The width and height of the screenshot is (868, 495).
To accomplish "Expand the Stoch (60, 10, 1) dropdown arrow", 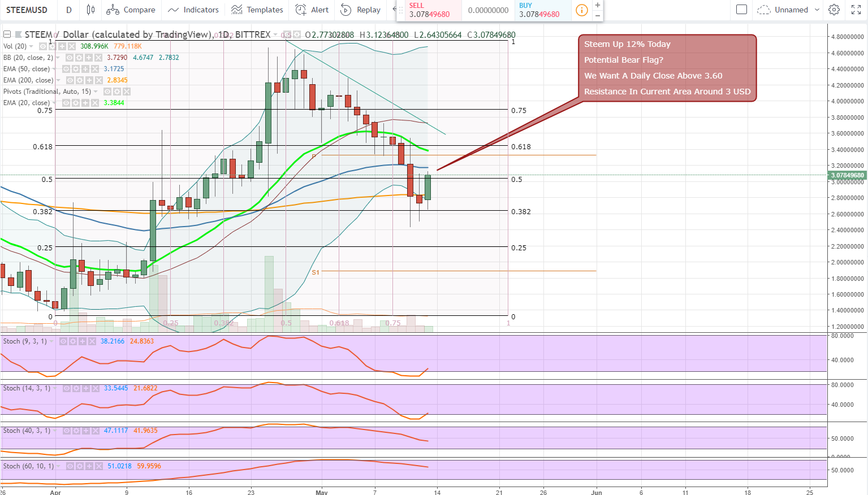I will pos(59,466).
